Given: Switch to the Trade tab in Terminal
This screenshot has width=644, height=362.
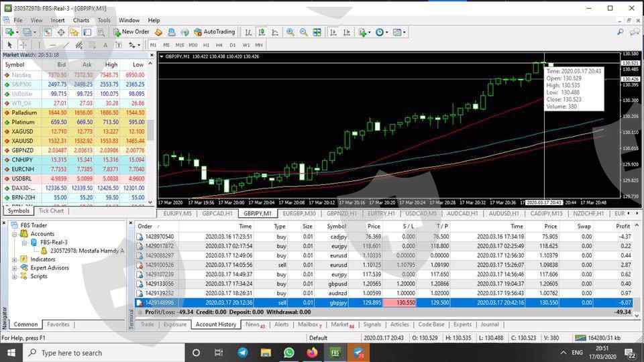Looking at the screenshot, I should point(147,324).
